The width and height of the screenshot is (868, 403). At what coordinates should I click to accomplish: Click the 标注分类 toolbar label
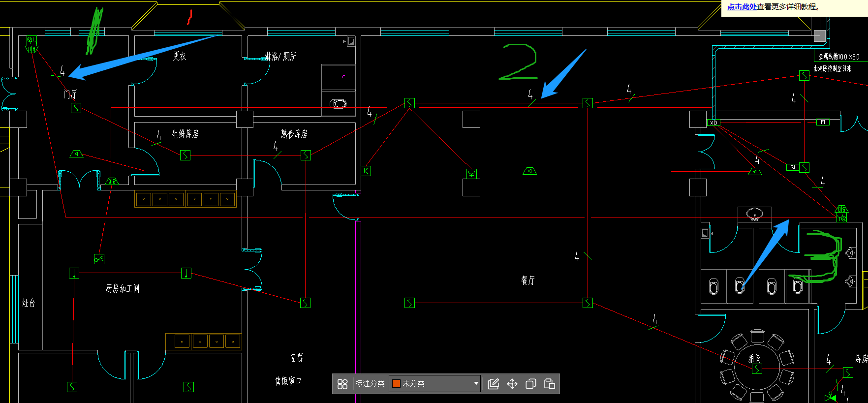[370, 384]
